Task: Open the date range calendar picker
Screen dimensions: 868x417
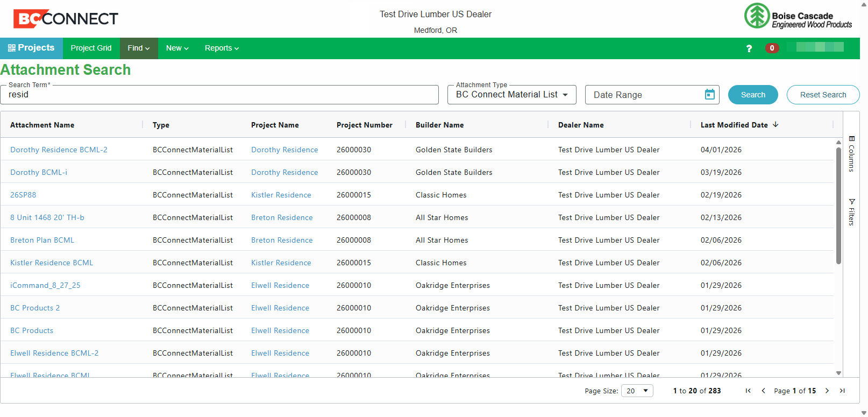Action: point(710,95)
